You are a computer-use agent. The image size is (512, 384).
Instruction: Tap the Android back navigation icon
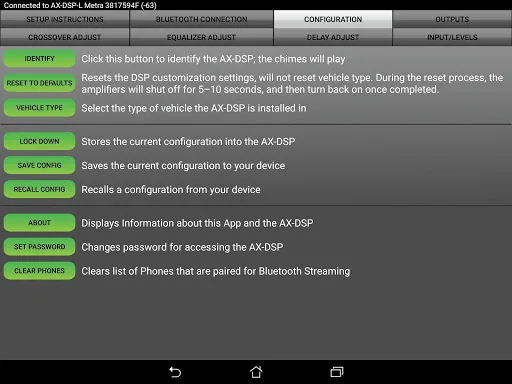coord(175,372)
